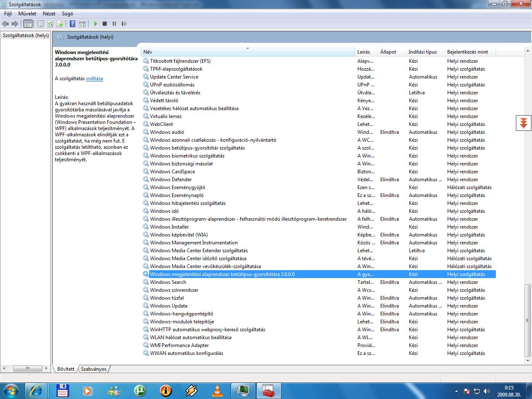Select the TPM-alapszolgáltatások service row
The width and height of the screenshot is (532, 399).
pyautogui.click(x=318, y=69)
